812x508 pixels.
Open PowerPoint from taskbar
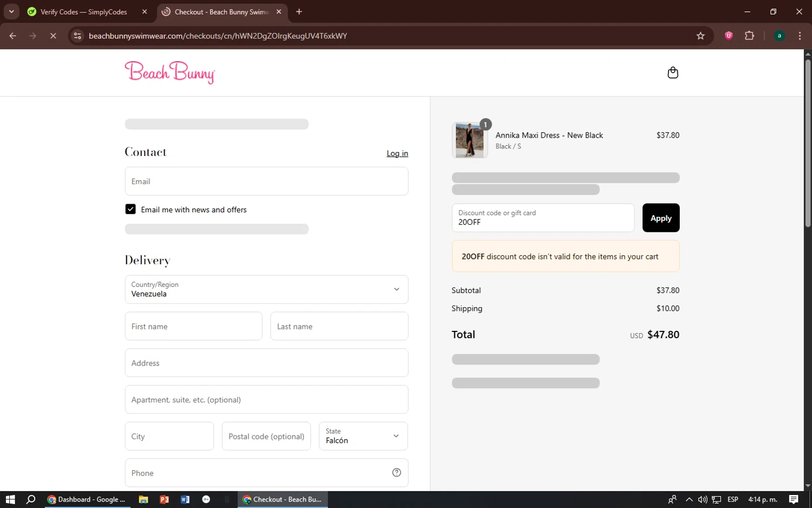tap(164, 499)
